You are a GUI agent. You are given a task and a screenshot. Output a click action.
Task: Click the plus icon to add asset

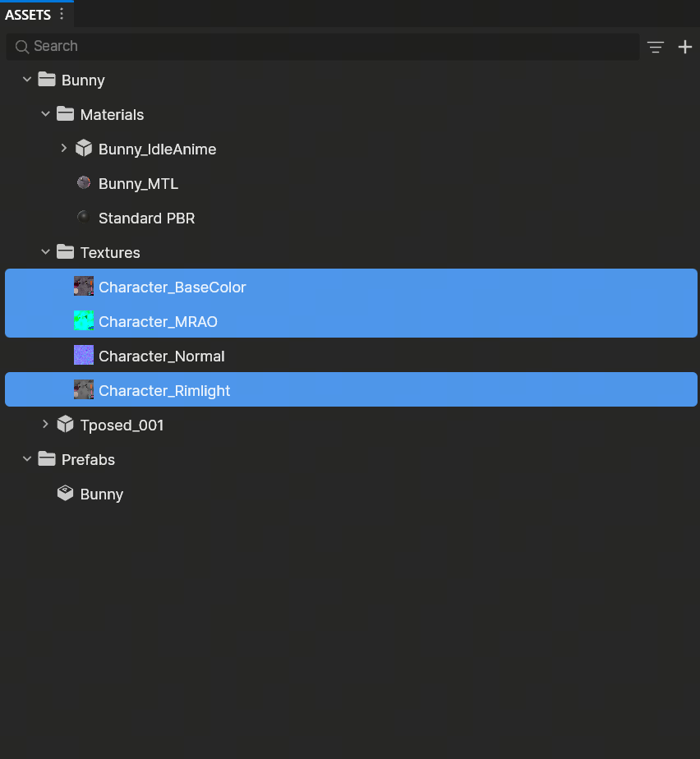tap(685, 47)
